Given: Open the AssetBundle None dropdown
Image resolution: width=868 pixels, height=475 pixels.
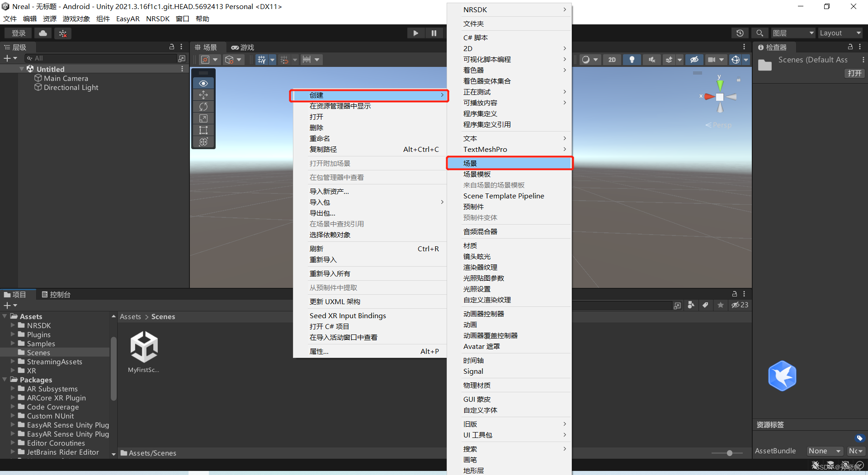Looking at the screenshot, I should pyautogui.click(x=825, y=451).
